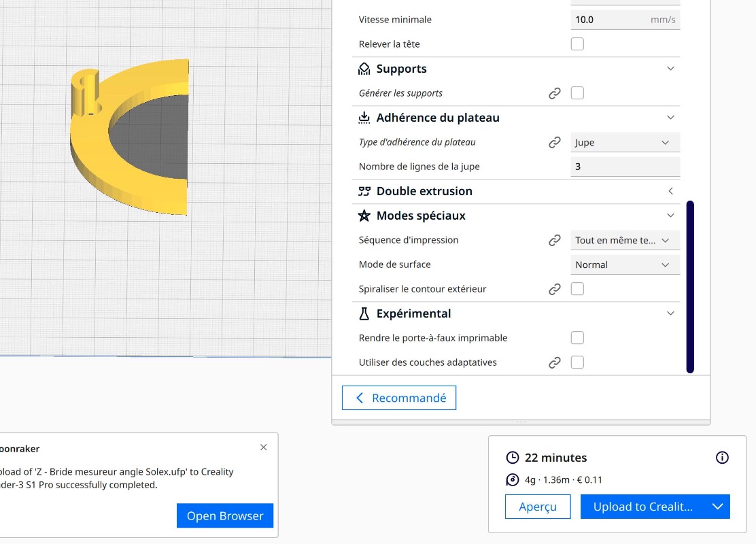Viewport: 756px width, 544px height.
Task: Click the Expérimental flask icon
Action: (364, 313)
